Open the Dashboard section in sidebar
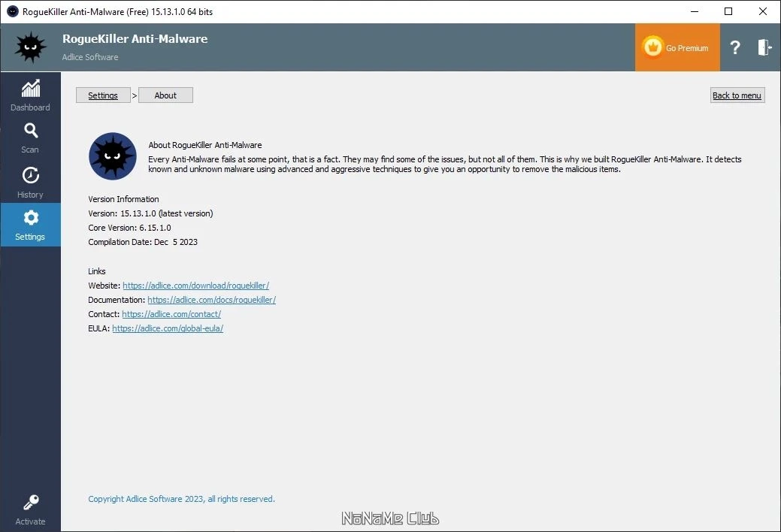The width and height of the screenshot is (781, 532). (30, 95)
